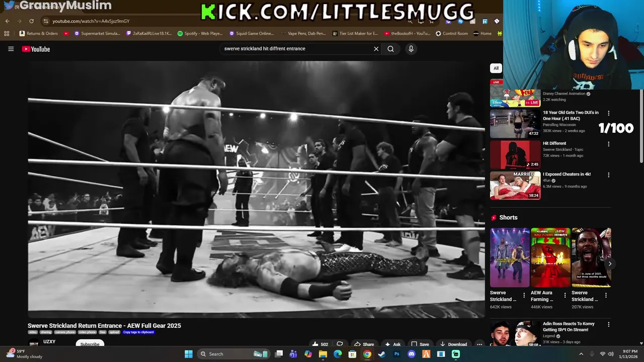Open the YouTube hamburger guide menu
The height and width of the screenshot is (362, 644).
pos(11,49)
